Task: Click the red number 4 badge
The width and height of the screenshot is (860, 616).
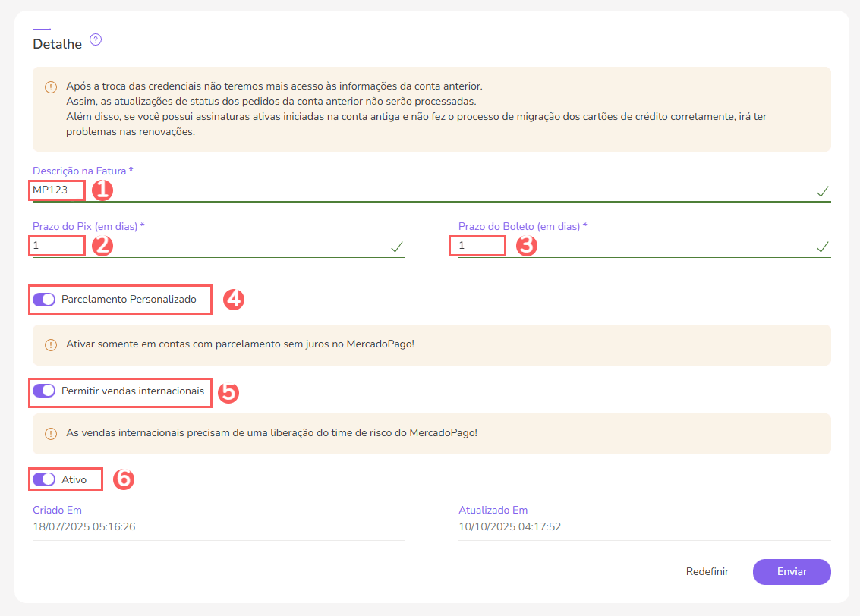Action: [234, 300]
